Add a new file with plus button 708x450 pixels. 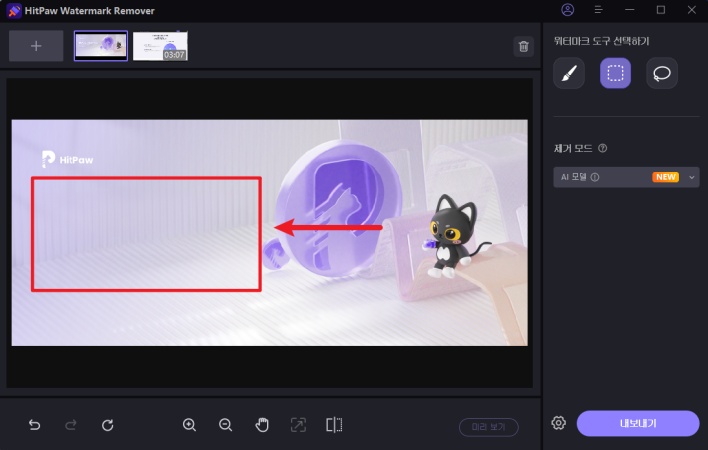coord(36,46)
